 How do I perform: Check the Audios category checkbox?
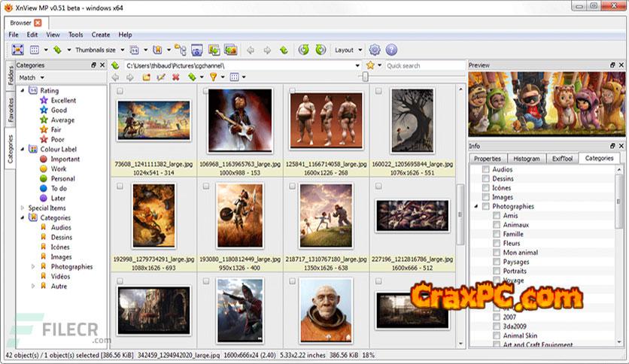click(x=486, y=170)
